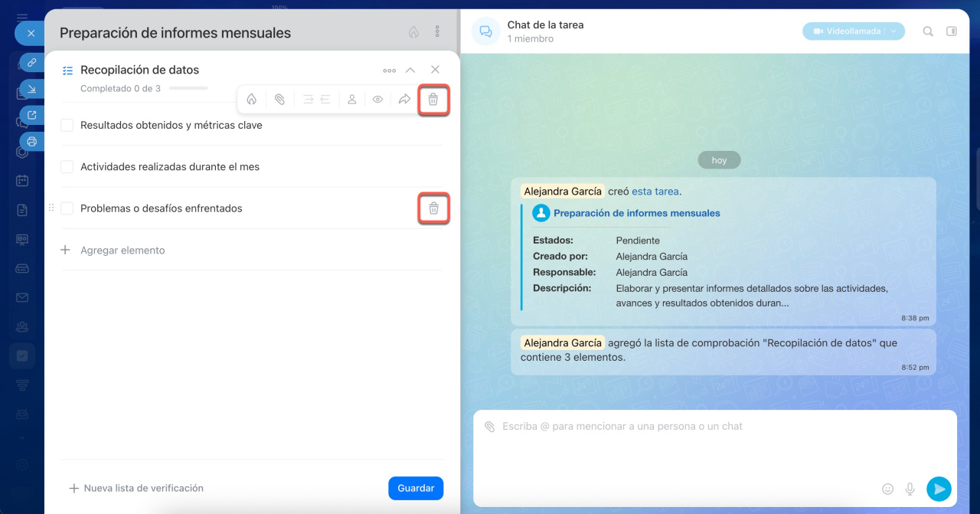This screenshot has height=514, width=980.
Task: Tick the 'Problemas o desafíos enfrentados' checkbox
Action: coord(67,208)
